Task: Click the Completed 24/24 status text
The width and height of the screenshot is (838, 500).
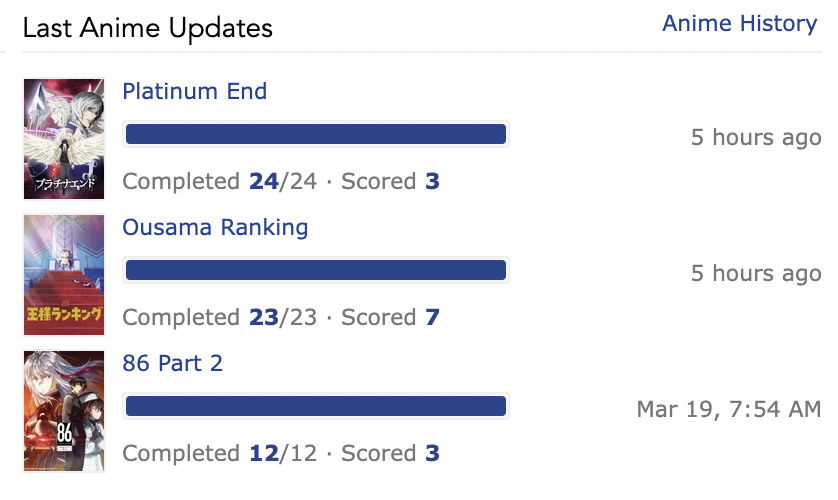Action: coord(220,181)
